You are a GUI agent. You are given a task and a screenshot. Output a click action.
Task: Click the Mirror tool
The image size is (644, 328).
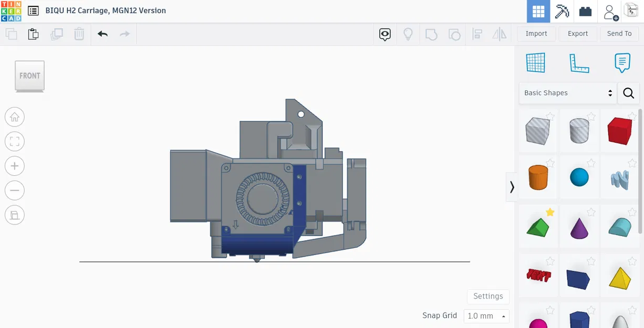pos(500,34)
